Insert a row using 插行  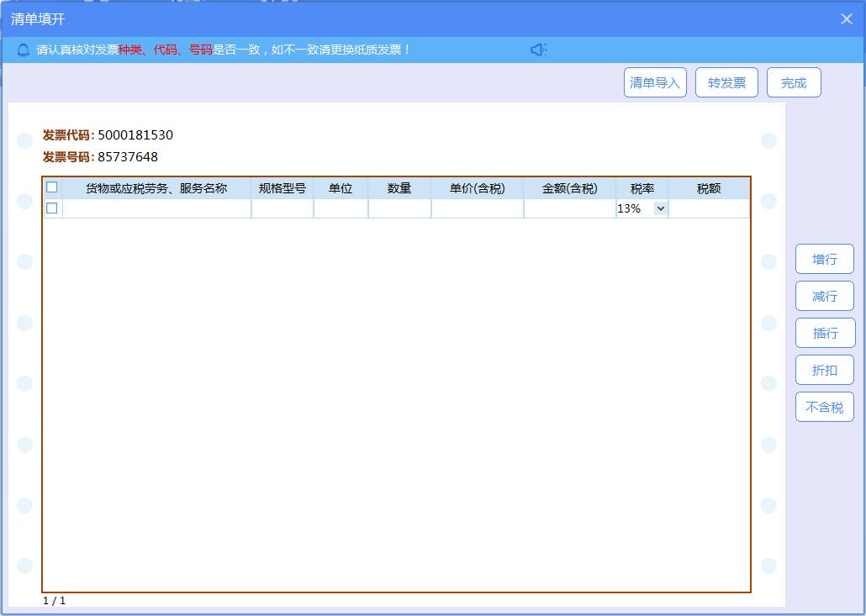click(x=824, y=333)
